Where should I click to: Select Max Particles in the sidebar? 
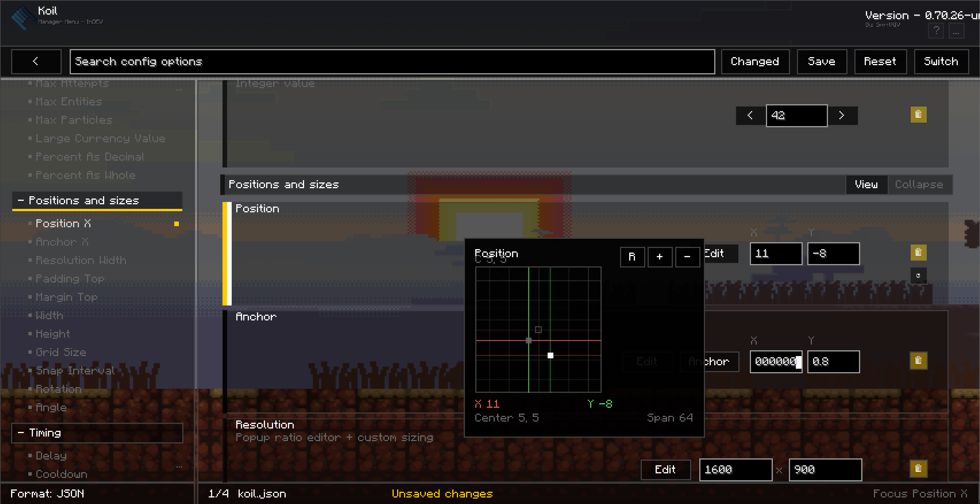(x=74, y=120)
